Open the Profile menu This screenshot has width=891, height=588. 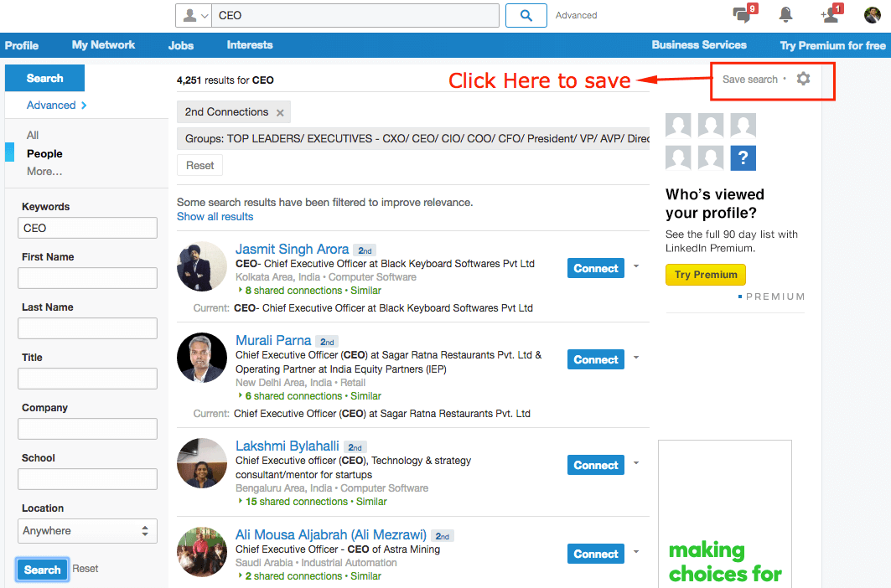[22, 45]
